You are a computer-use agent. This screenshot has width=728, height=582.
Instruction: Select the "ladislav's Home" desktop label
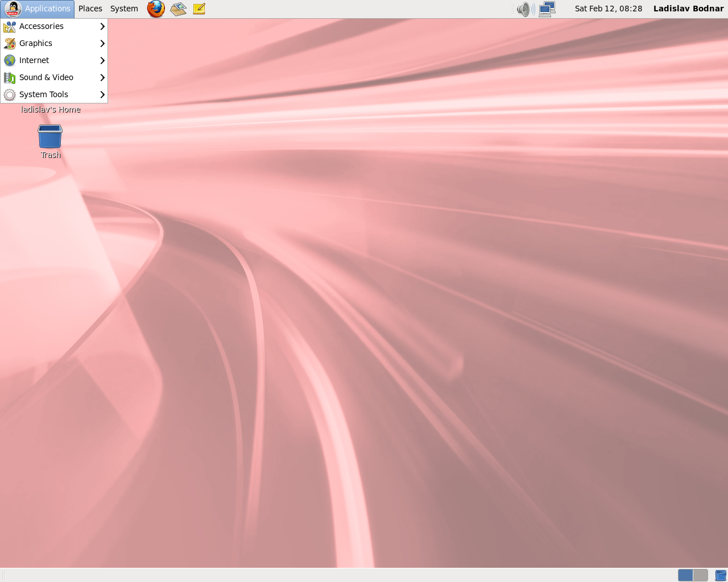[51, 110]
